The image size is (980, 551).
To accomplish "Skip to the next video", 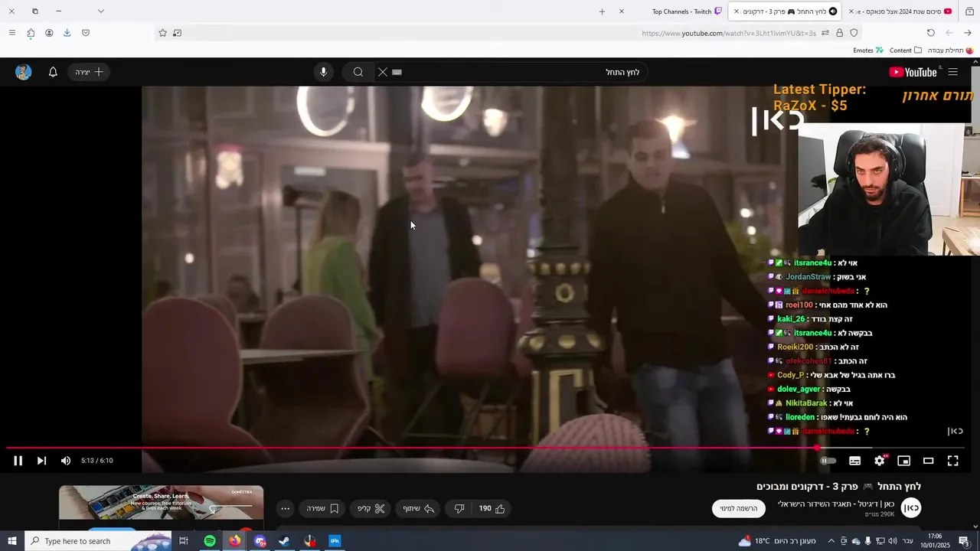I will tap(41, 461).
